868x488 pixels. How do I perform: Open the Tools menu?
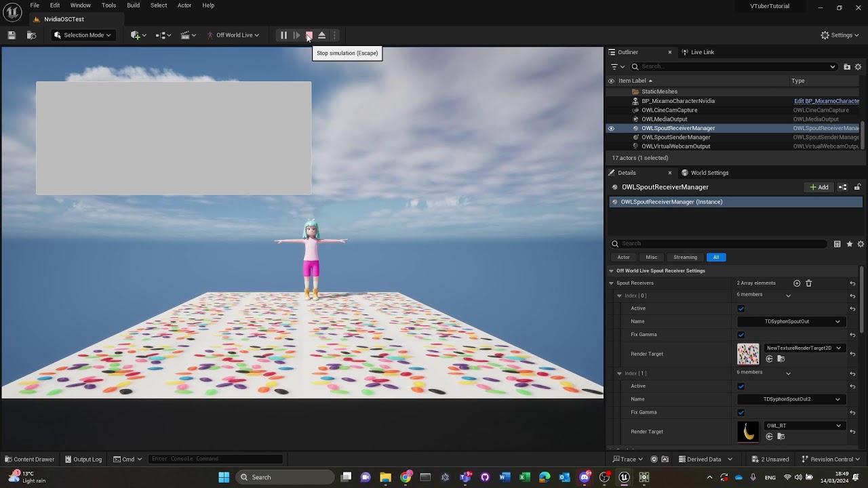pos(108,5)
